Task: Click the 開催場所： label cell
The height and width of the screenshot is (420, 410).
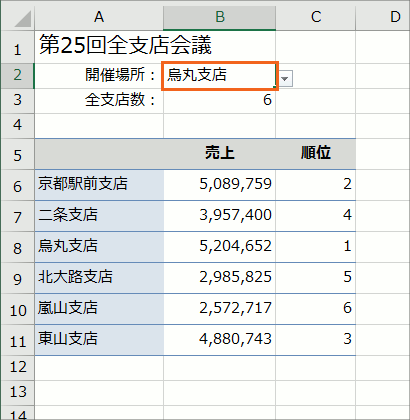Action: click(99, 75)
